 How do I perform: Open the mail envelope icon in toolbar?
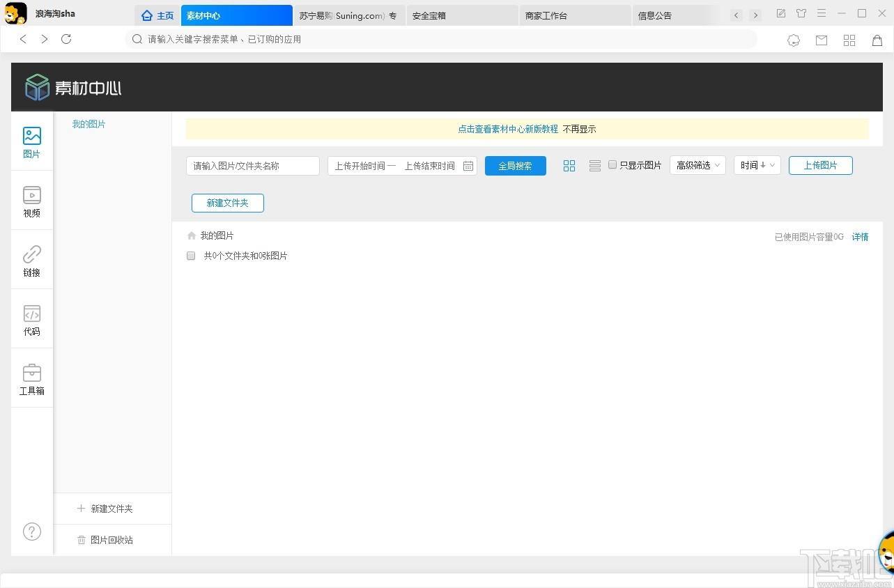(x=822, y=40)
